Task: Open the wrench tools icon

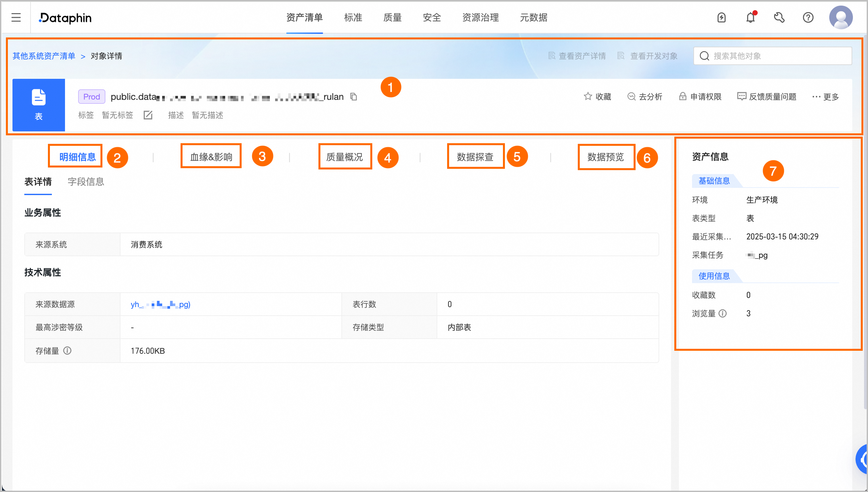Action: (779, 17)
